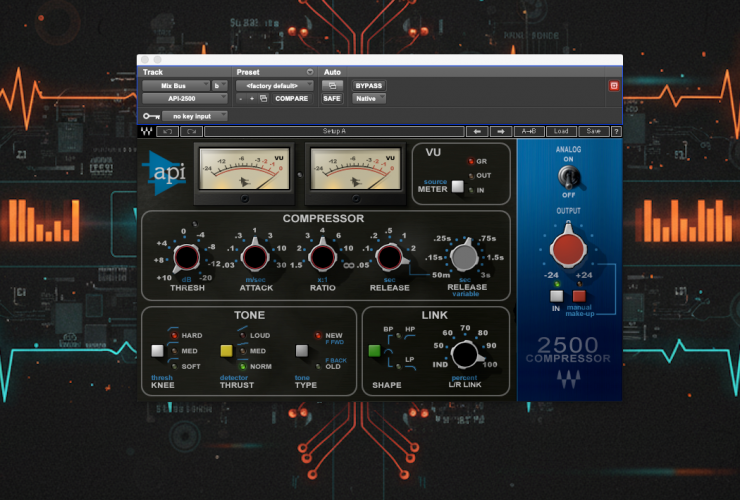Viewport: 740px width, 500px height.
Task: Click the key input icon
Action: [x=151, y=116]
